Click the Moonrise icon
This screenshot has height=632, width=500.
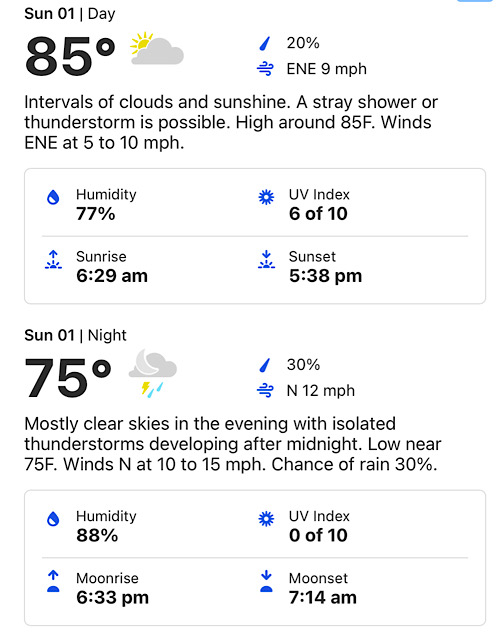click(x=53, y=581)
